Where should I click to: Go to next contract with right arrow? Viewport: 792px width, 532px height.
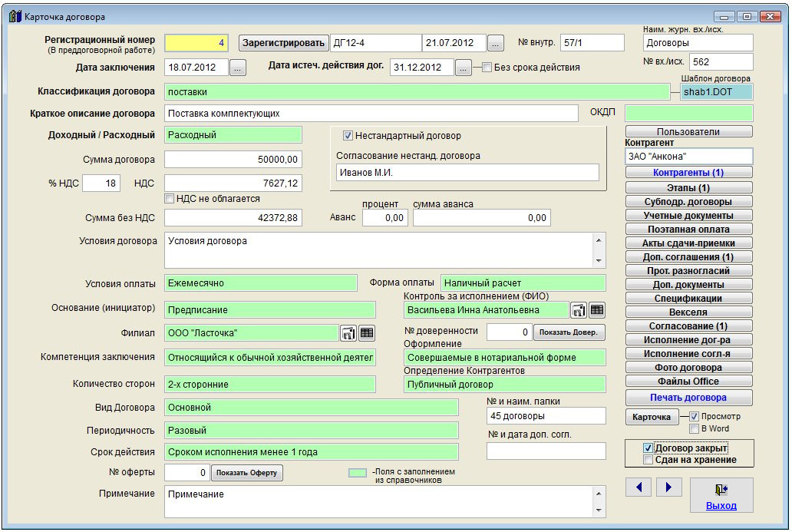[668, 487]
